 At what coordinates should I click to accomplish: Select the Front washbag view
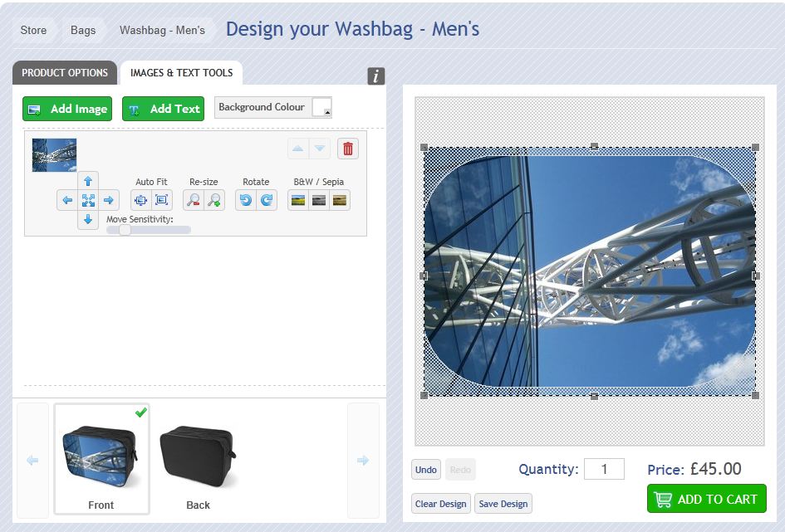[x=101, y=459]
